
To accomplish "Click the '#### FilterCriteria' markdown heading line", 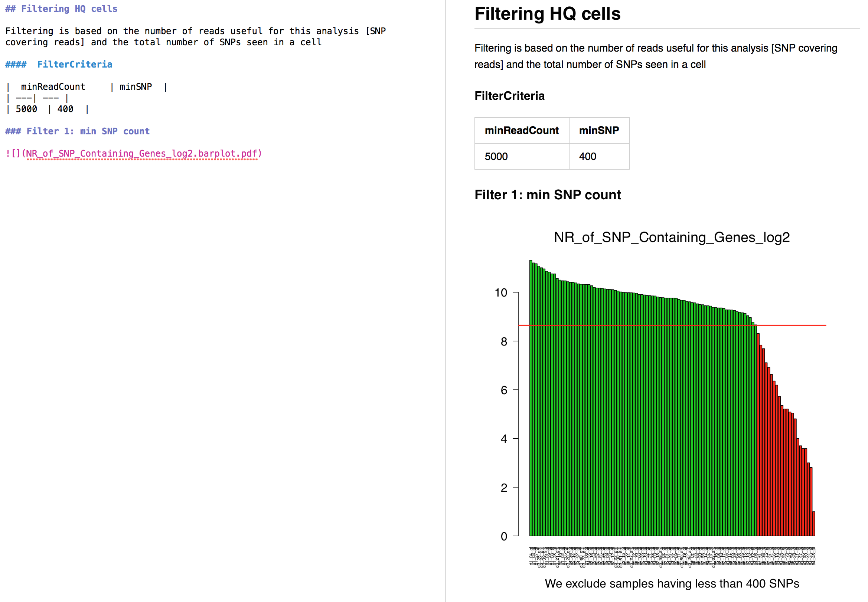I will tap(58, 65).
